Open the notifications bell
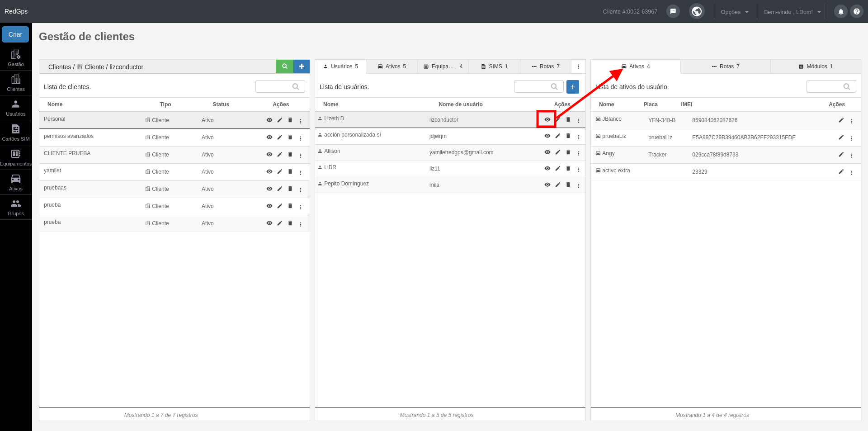The width and height of the screenshot is (868, 431). click(841, 11)
